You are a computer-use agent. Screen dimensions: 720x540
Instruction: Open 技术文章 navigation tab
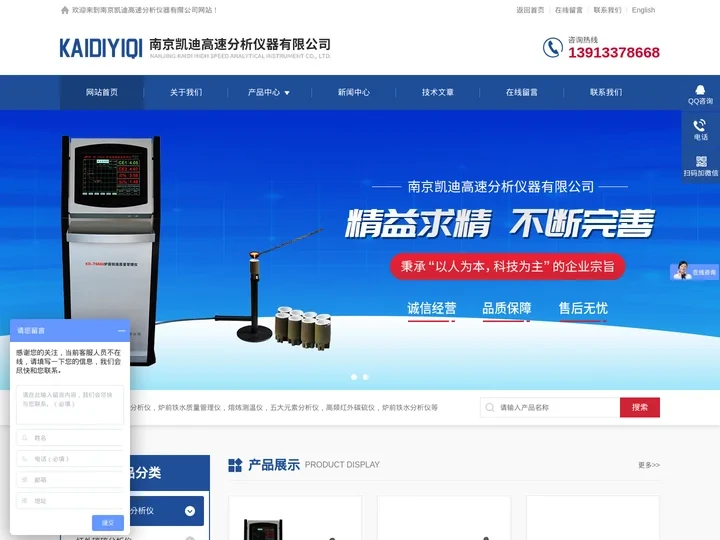[438, 92]
